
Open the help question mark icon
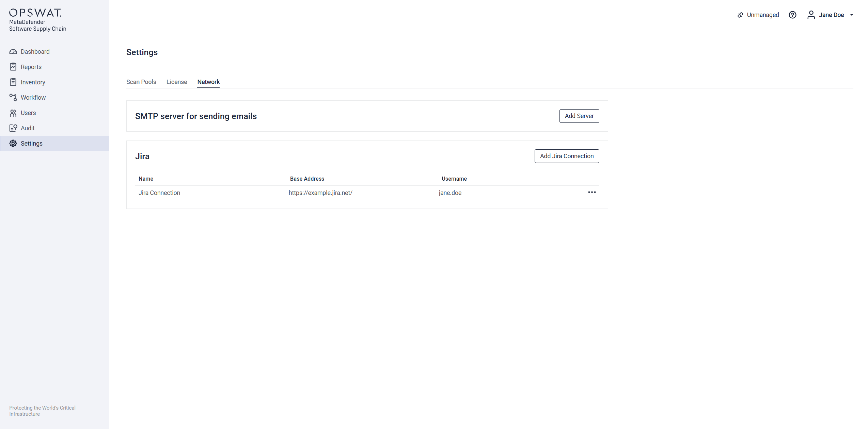792,15
